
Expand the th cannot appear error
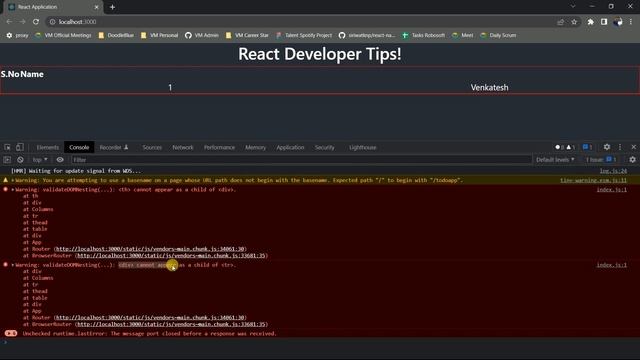pos(13,190)
